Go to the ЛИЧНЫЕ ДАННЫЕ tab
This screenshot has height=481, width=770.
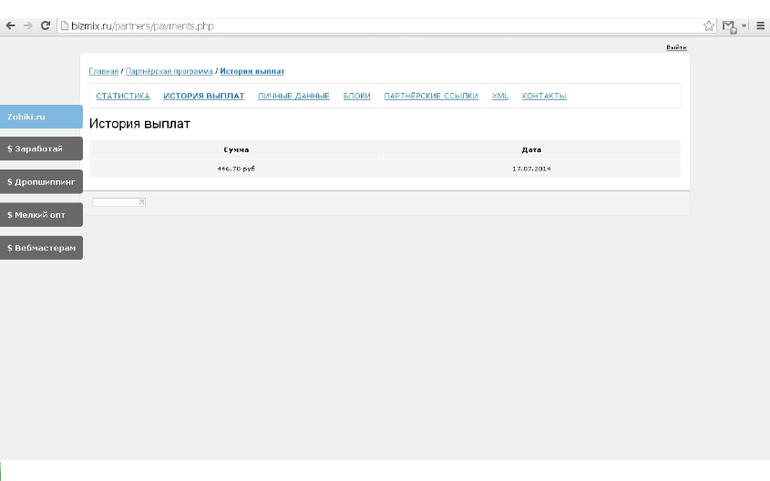[294, 96]
